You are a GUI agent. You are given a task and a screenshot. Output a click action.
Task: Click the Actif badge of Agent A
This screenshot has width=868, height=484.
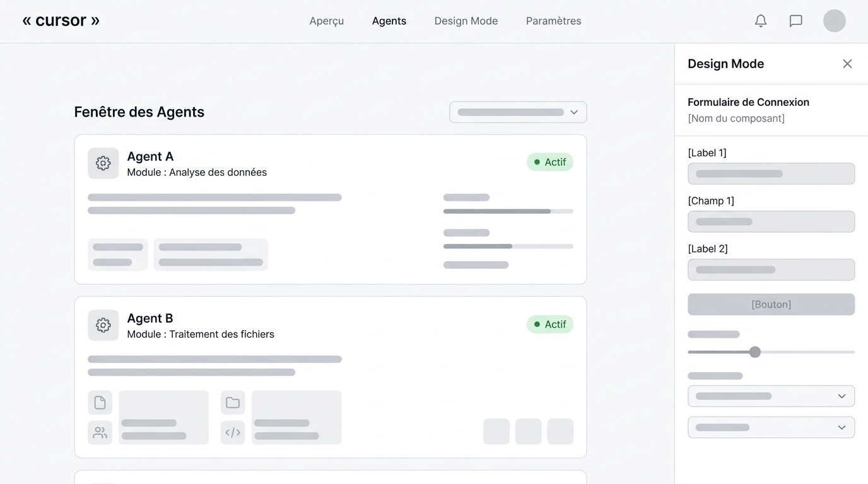[550, 162]
